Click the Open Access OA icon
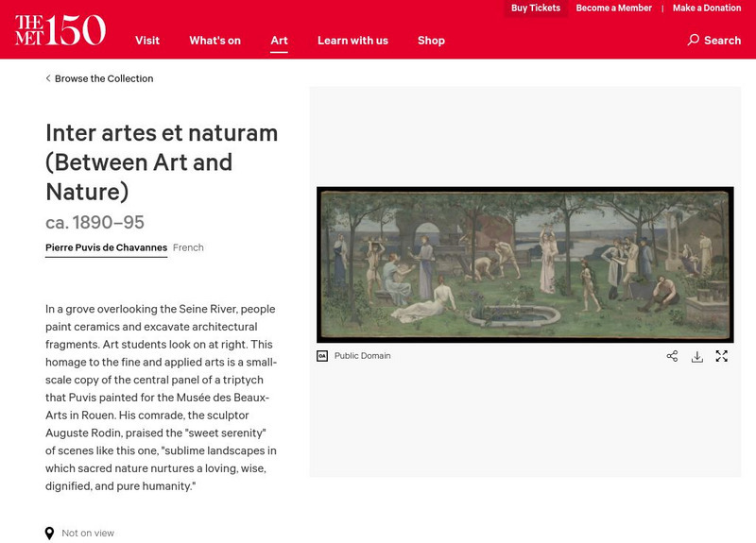 pyautogui.click(x=322, y=356)
